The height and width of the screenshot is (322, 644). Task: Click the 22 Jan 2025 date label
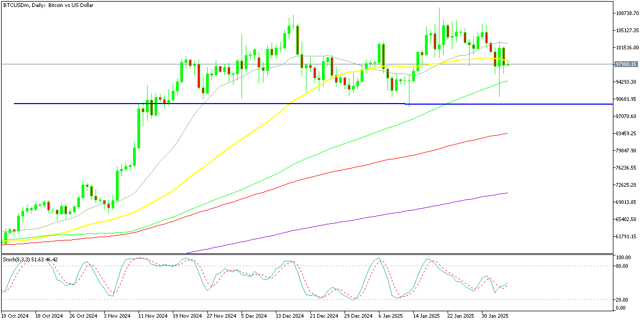tap(462, 316)
